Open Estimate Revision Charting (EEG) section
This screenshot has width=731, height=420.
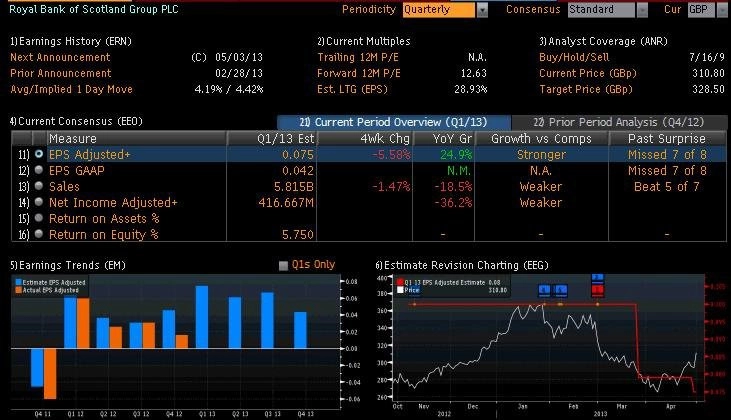tap(462, 265)
